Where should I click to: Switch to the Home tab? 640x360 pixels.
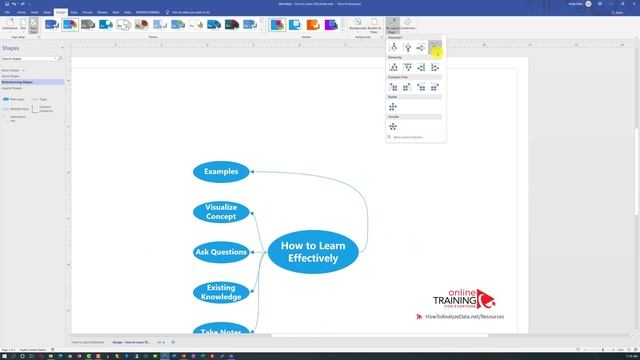tap(21, 13)
